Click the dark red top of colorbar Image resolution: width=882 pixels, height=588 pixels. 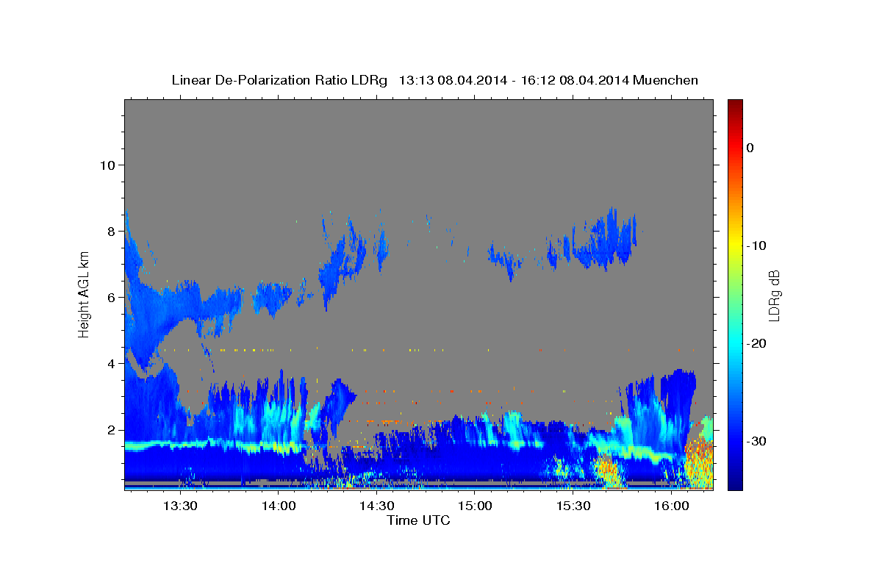click(x=735, y=104)
